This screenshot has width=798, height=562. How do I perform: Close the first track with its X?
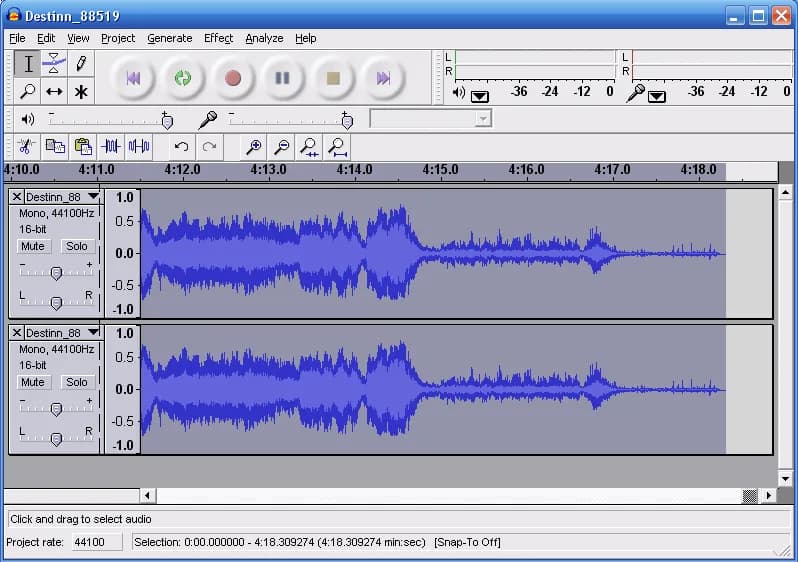pyautogui.click(x=16, y=196)
